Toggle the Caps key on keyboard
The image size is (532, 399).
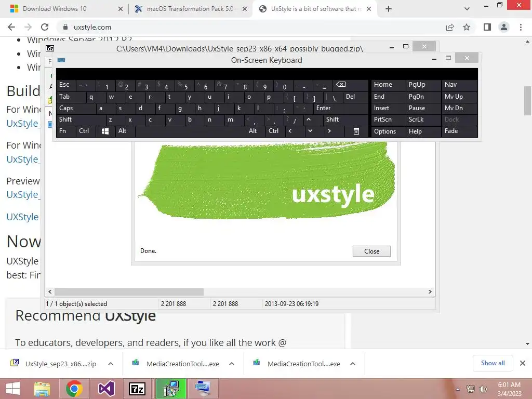coord(76,108)
